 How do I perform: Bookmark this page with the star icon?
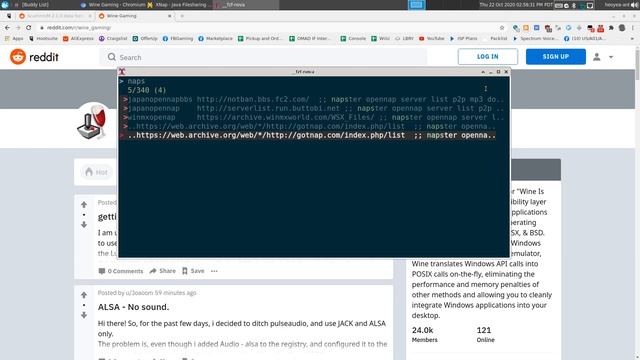click(x=502, y=28)
